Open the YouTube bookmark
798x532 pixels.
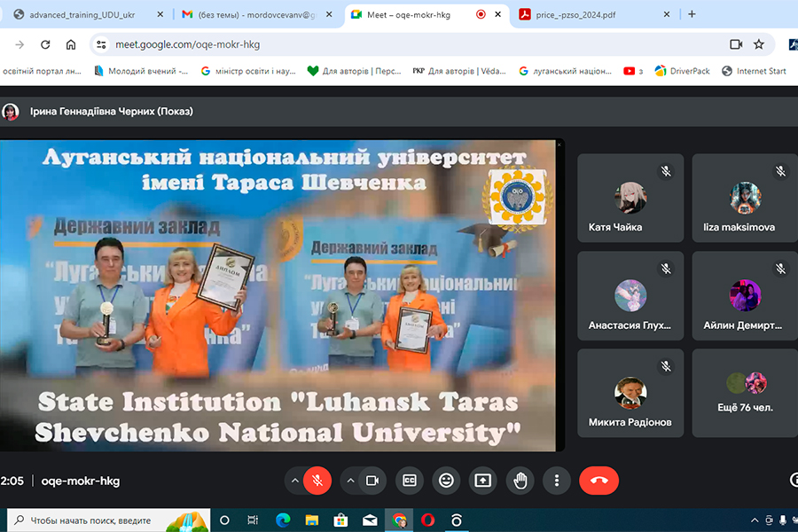click(x=632, y=71)
